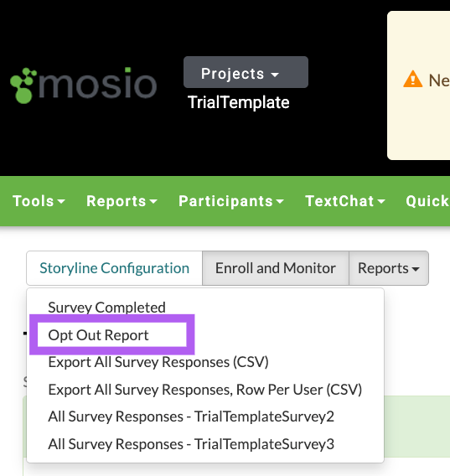
Task: Open the Projects dropdown button
Action: [x=246, y=72]
